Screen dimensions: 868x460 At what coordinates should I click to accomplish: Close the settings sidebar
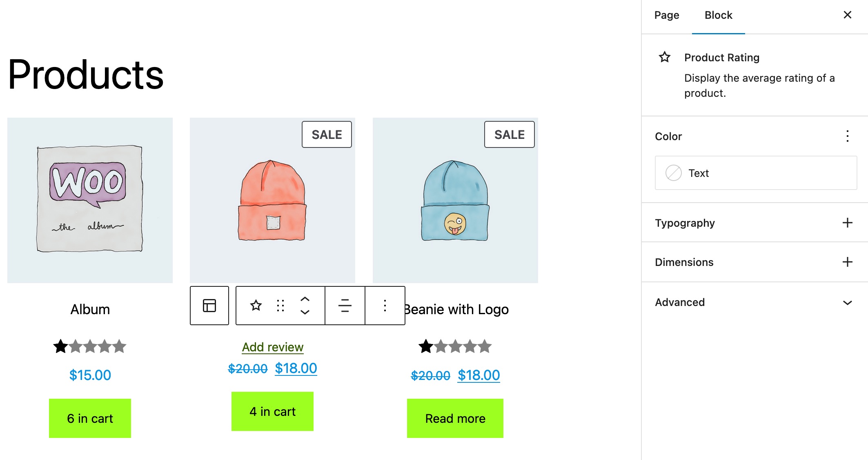(x=848, y=15)
